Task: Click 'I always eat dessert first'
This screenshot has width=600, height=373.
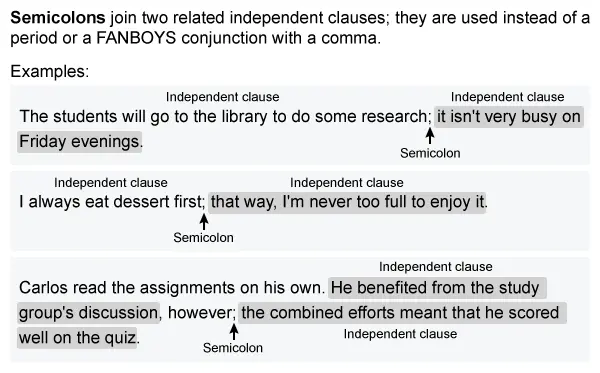Action: (x=111, y=202)
